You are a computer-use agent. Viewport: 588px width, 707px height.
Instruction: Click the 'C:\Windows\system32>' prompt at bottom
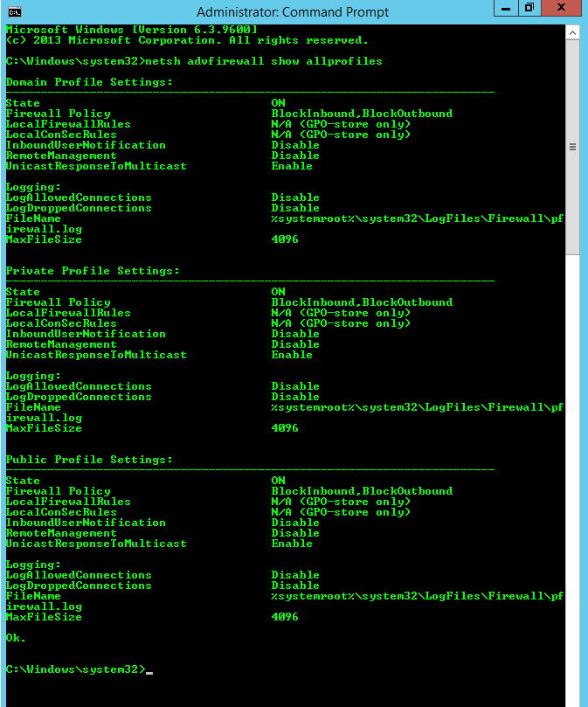pos(75,669)
